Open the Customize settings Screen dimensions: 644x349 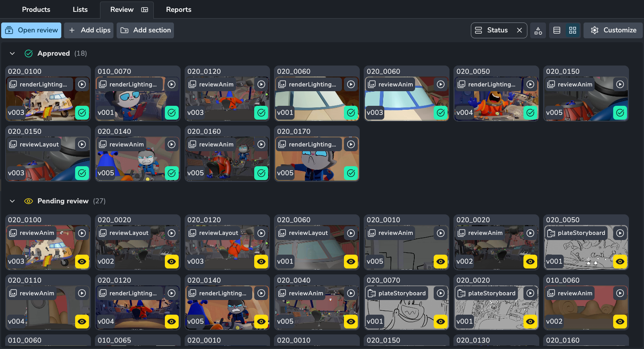[x=613, y=30]
